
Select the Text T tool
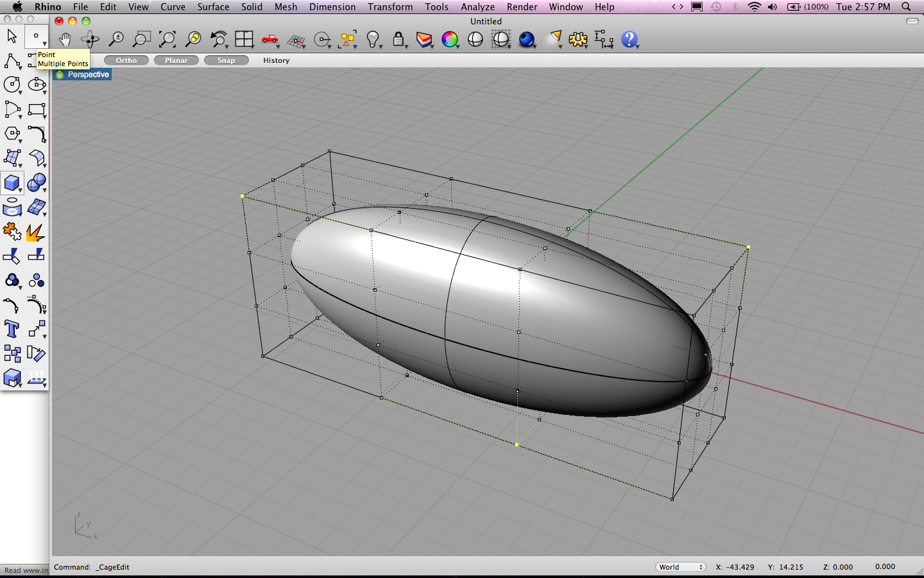point(12,329)
